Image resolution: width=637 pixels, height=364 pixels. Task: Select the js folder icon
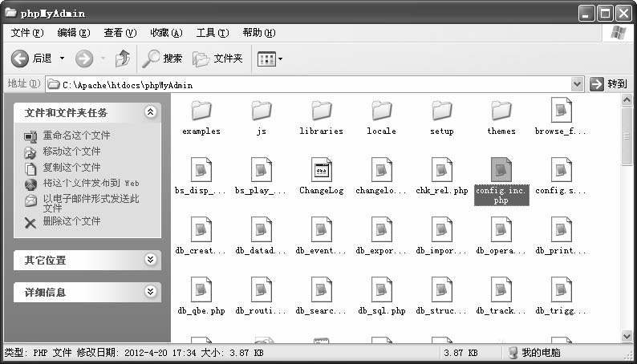(262, 111)
